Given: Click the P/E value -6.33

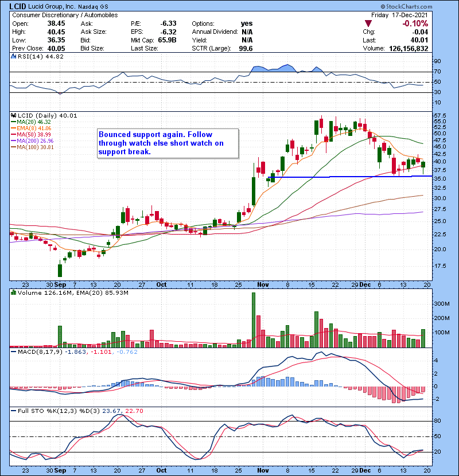Looking at the screenshot, I should point(168,24).
